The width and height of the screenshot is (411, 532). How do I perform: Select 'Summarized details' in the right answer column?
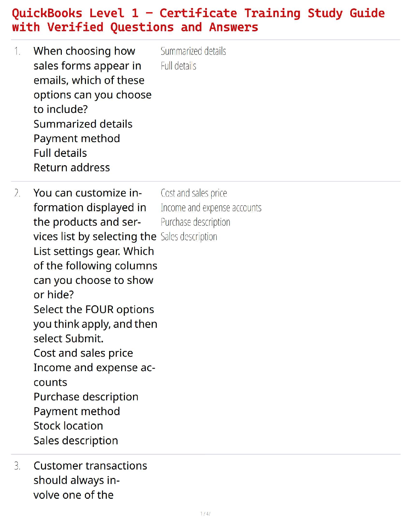tap(193, 51)
